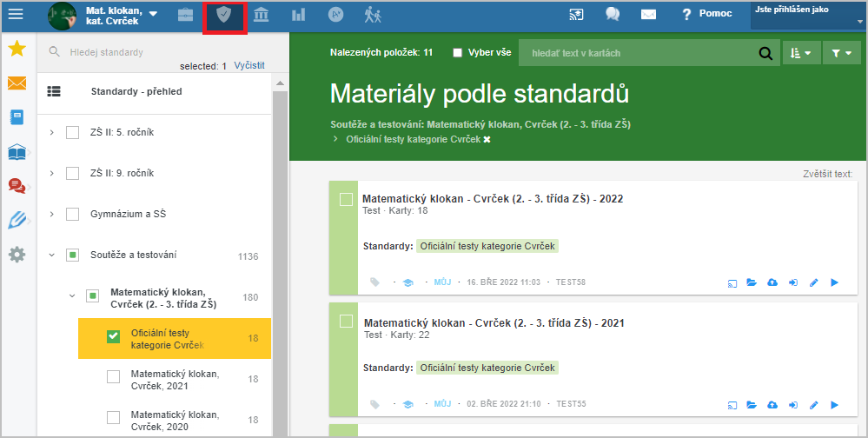Viewport: 868px width, 438px height.
Task: Open blue notebook in left sidebar
Action: tap(17, 116)
